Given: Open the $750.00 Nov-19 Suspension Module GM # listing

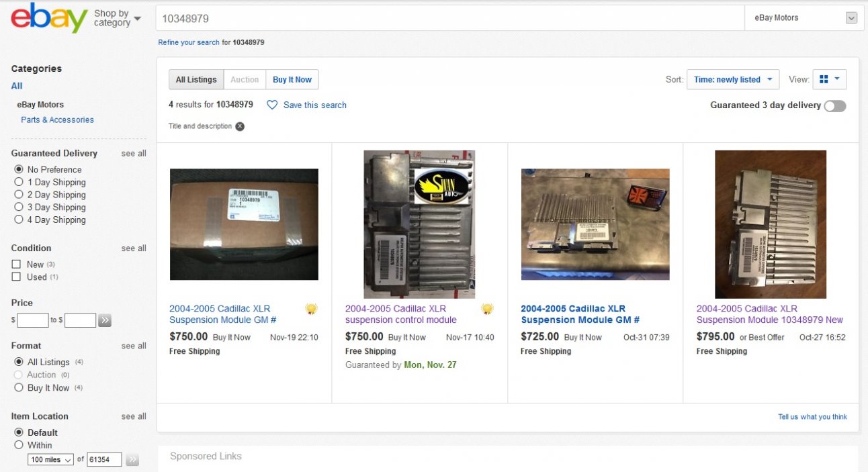Looking at the screenshot, I should click(x=223, y=314).
